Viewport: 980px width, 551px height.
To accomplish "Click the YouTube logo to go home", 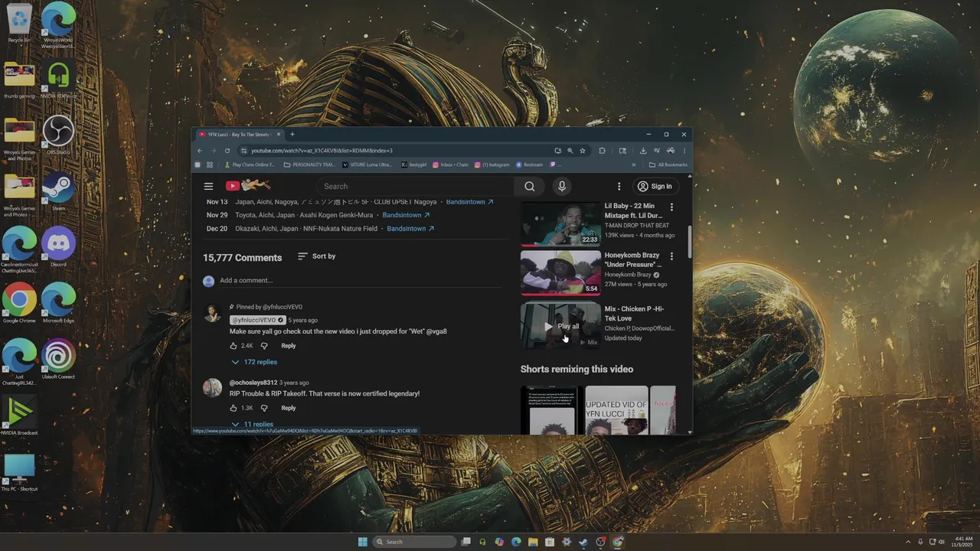I will (x=248, y=185).
